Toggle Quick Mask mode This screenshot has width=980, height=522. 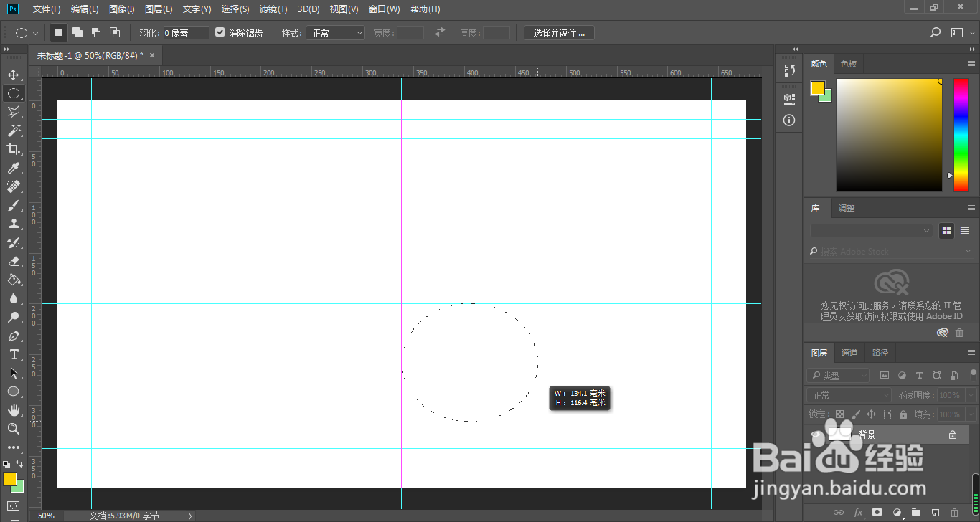coord(13,506)
